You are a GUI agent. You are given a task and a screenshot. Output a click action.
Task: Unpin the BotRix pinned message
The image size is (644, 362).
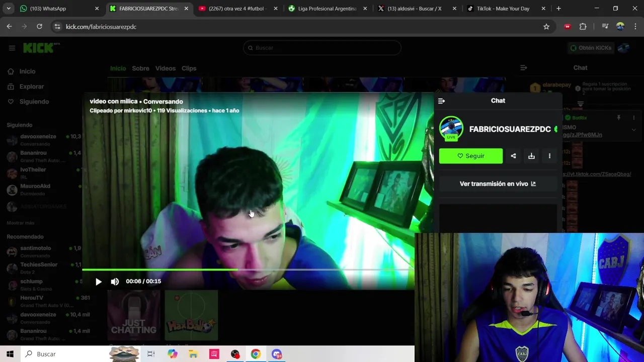click(x=618, y=118)
